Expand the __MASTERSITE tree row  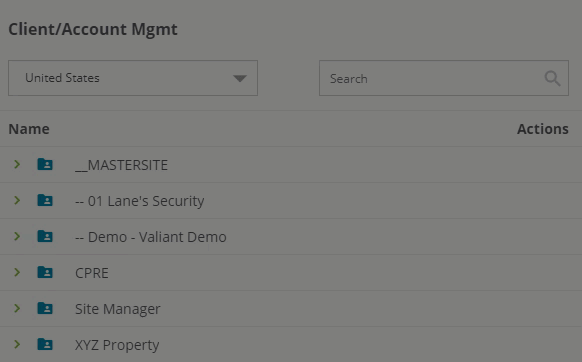[17, 164]
